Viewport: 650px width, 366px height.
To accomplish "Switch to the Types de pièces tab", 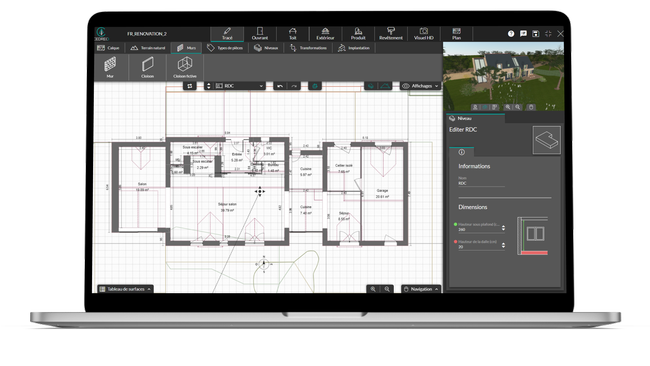I will point(225,48).
